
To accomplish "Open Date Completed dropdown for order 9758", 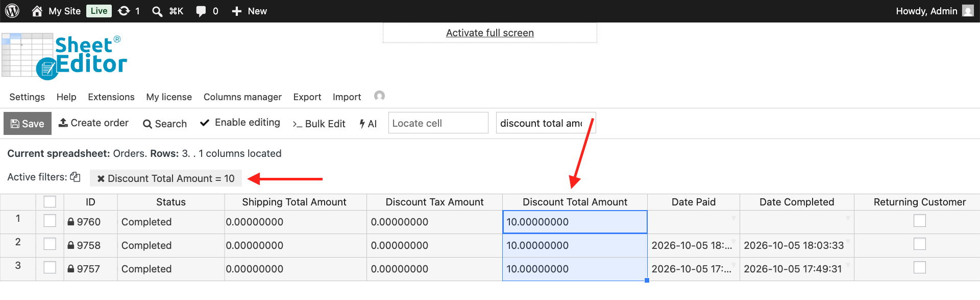I will coord(848,241).
